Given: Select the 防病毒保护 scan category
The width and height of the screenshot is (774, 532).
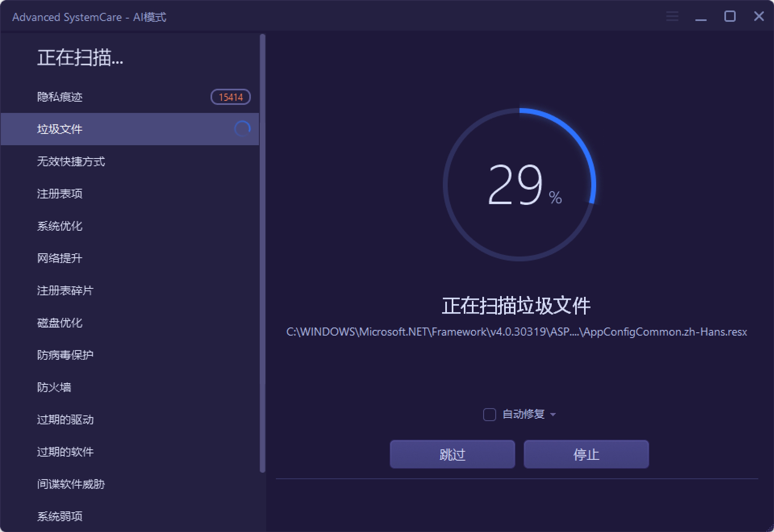Looking at the screenshot, I should click(x=65, y=355).
